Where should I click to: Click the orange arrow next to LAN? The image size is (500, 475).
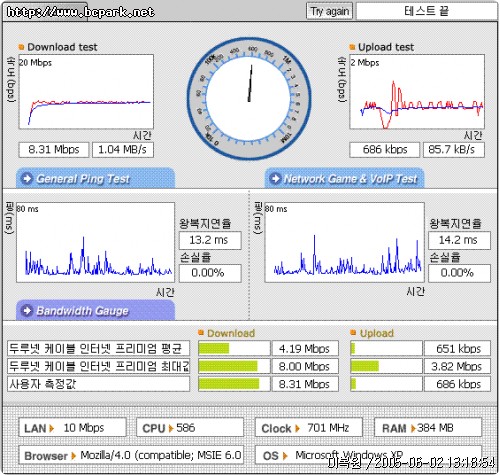coord(52,428)
